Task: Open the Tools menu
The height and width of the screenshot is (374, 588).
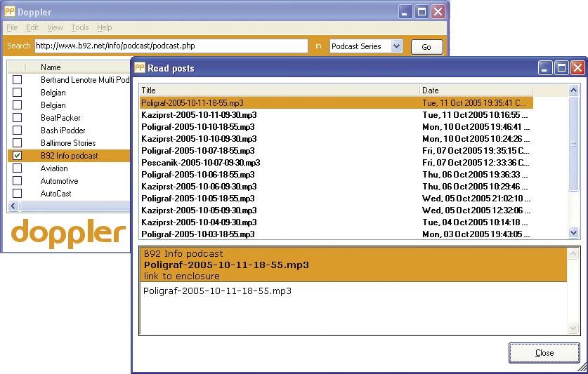Action: click(80, 27)
